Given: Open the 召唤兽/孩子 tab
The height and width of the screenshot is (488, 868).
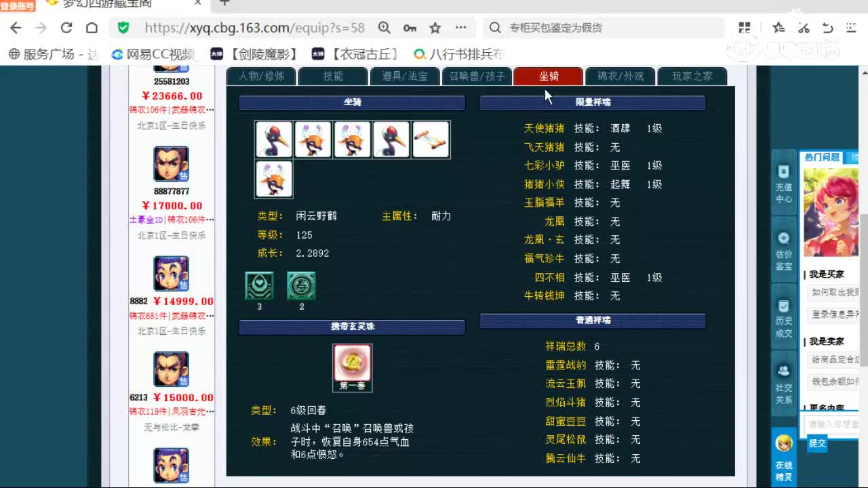Looking at the screenshot, I should tap(476, 77).
